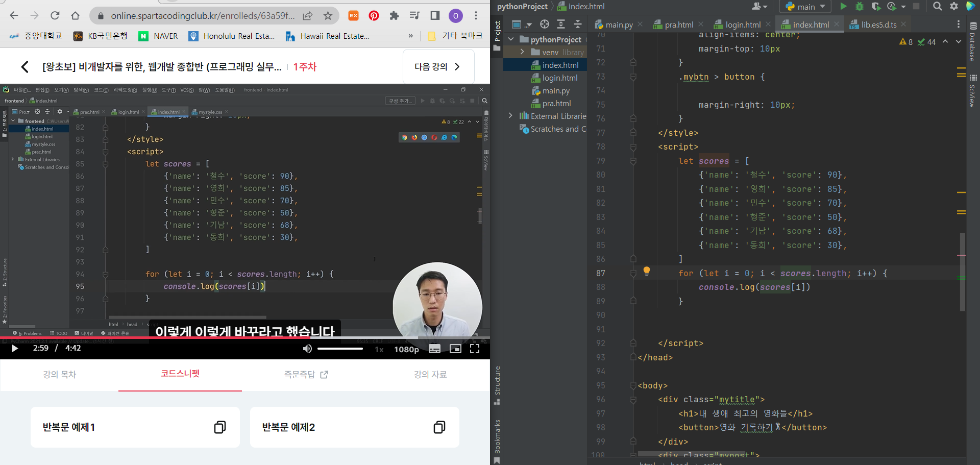
Task: Switch to 강의 자료 tab
Action: point(430,375)
